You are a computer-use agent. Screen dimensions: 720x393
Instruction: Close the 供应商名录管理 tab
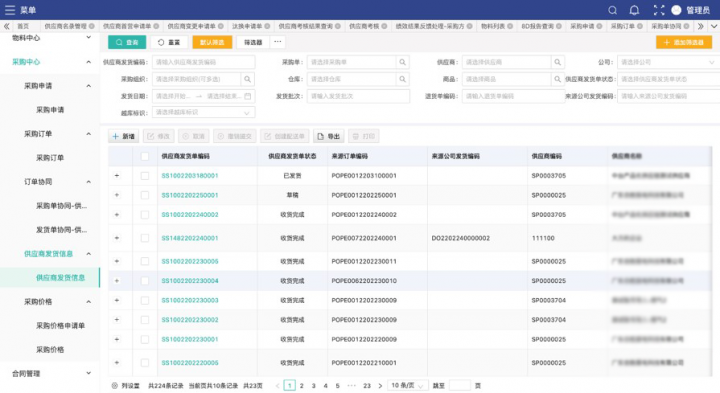click(x=92, y=26)
